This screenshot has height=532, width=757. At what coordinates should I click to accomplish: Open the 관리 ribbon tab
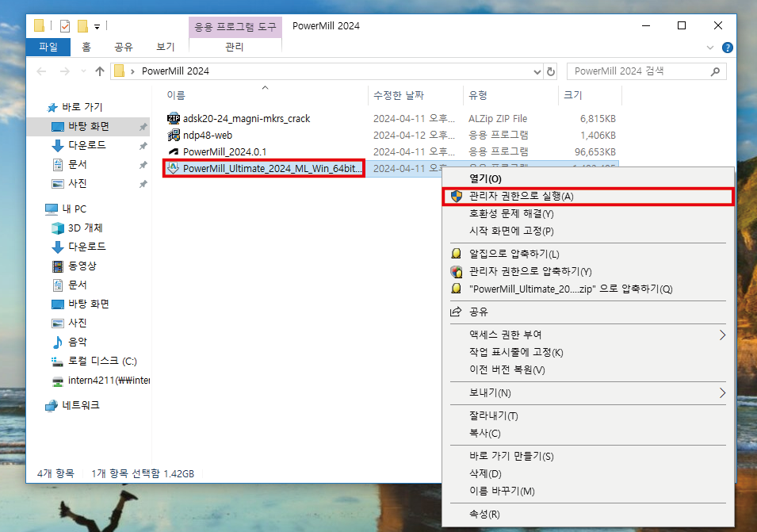235,47
